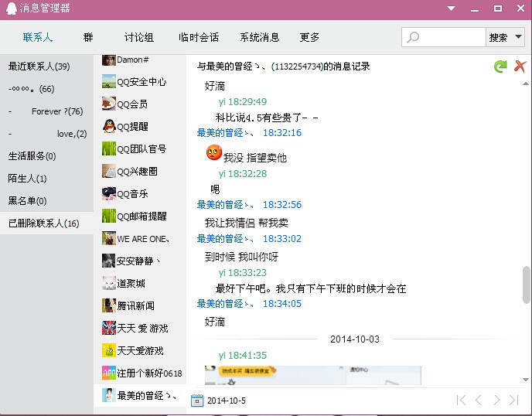Open the 临时会话 tab

(x=199, y=37)
